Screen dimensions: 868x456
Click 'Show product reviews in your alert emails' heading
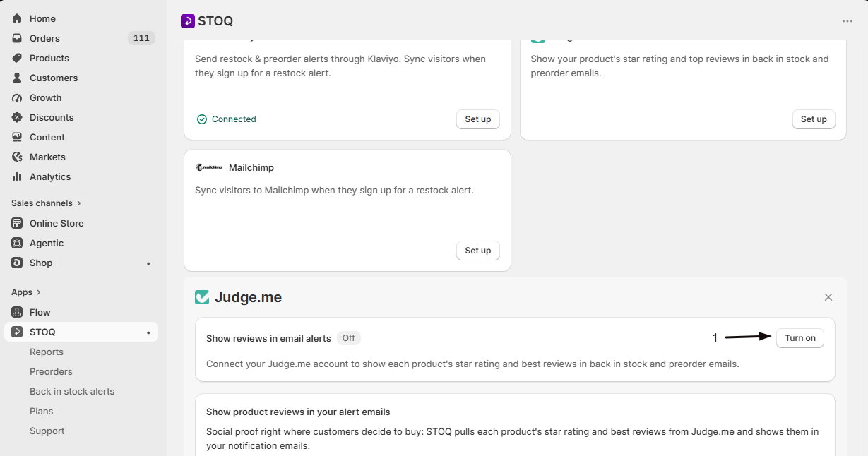[298, 412]
